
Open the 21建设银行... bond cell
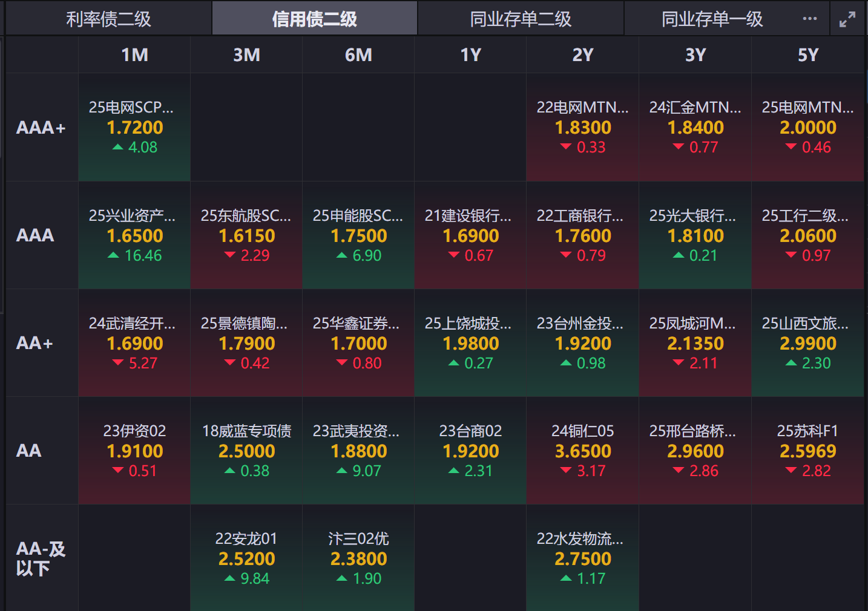470,235
